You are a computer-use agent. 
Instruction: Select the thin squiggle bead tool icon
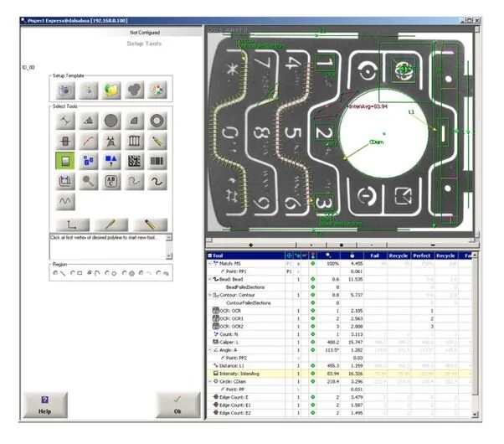pos(134,181)
